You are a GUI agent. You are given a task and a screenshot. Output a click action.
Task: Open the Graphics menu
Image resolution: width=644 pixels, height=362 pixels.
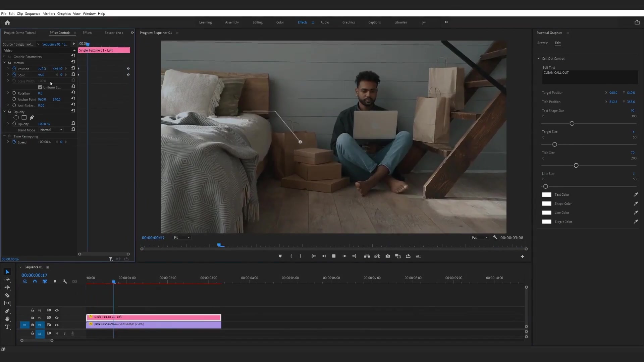coord(64,14)
